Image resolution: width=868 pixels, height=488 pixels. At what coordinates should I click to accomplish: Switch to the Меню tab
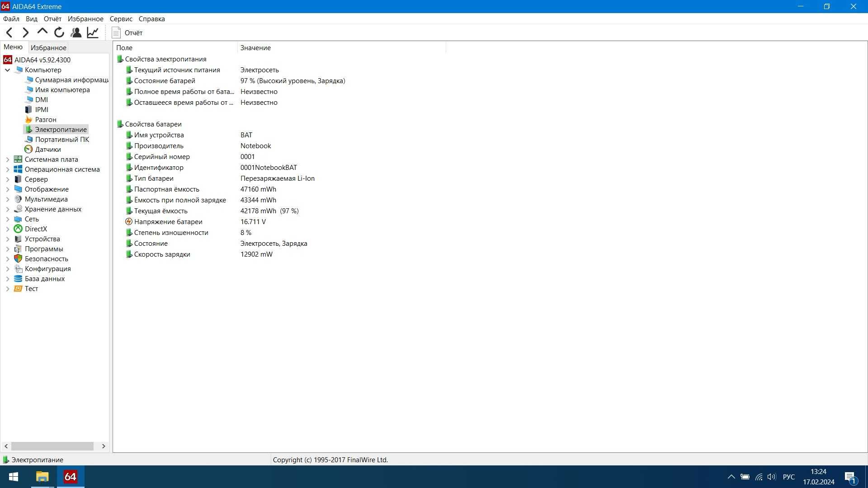point(13,47)
